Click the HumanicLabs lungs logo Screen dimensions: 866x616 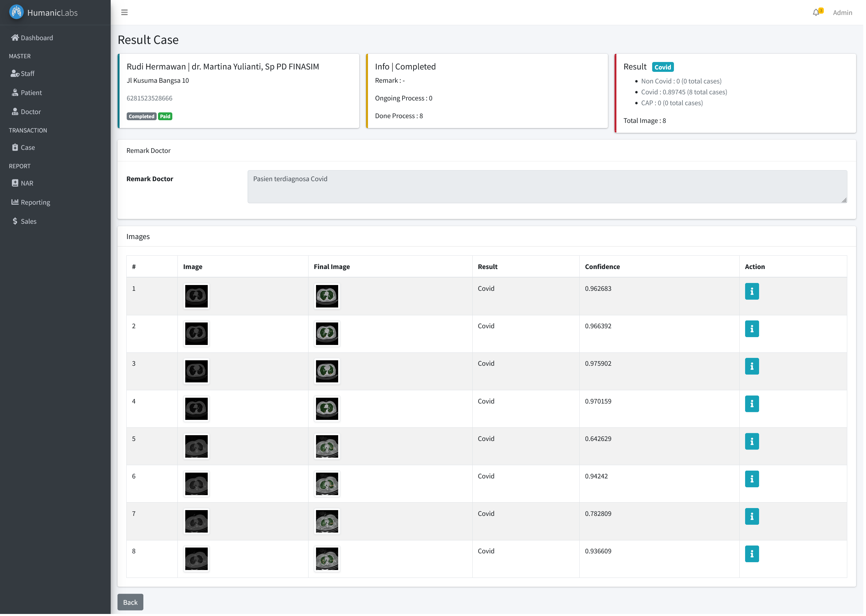click(x=16, y=12)
